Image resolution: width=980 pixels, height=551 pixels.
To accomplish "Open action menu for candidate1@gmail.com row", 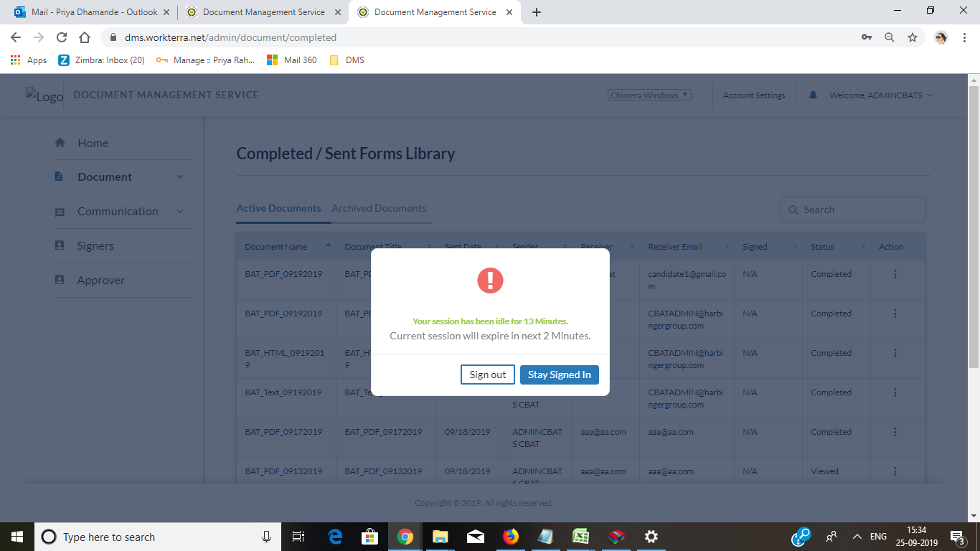I will pyautogui.click(x=895, y=274).
